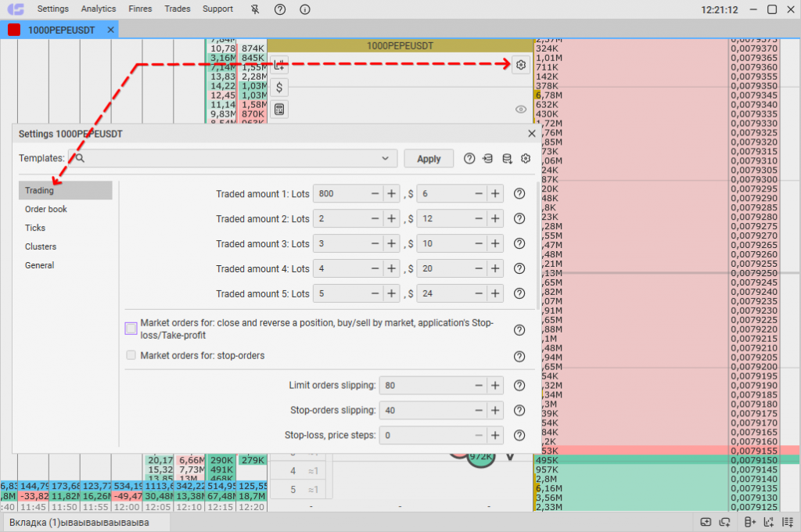Close the Settings 1000PEPEUSDT dialog
The height and width of the screenshot is (532, 801).
[531, 133]
